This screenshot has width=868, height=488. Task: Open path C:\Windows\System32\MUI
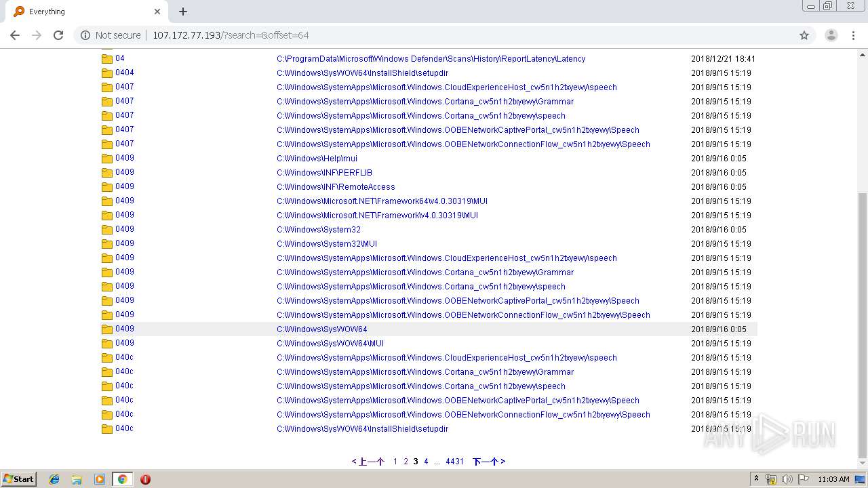tap(327, 244)
